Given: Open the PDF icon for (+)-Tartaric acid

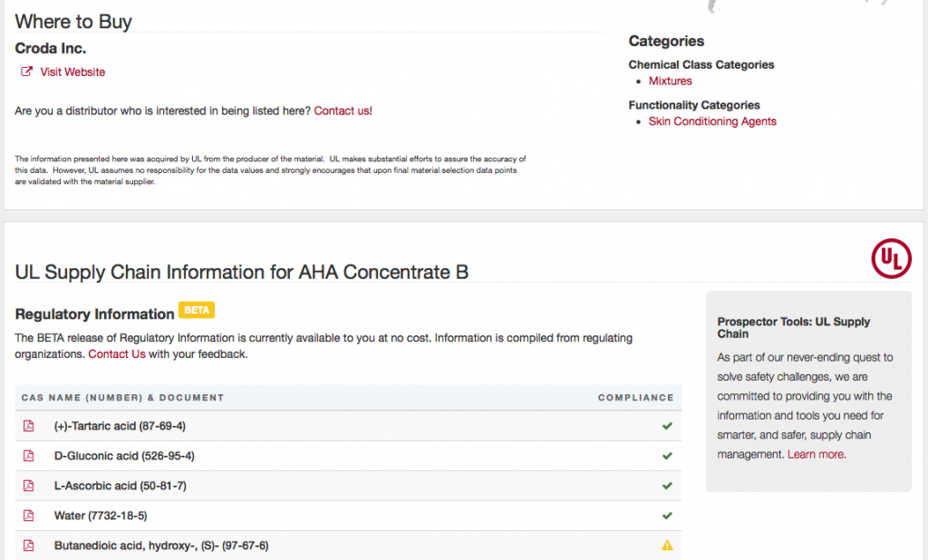Looking at the screenshot, I should coord(28,426).
